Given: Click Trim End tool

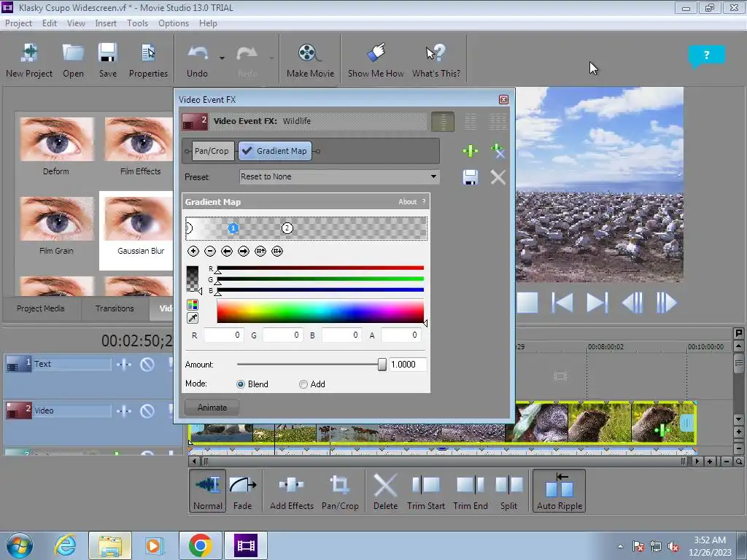Looking at the screenshot, I should point(471,491).
